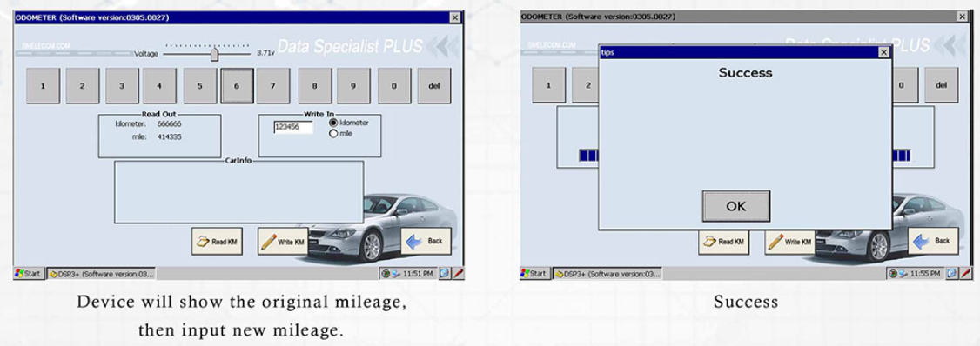The width and height of the screenshot is (980, 346).
Task: Click the desktop tray icon beside 11:51 PM
Action: (x=445, y=274)
